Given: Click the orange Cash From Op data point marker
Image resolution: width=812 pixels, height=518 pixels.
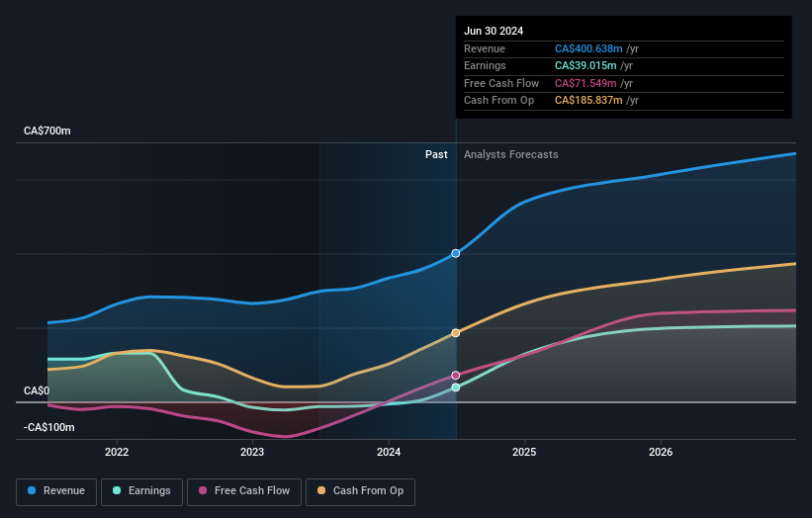Looking at the screenshot, I should [x=456, y=333].
